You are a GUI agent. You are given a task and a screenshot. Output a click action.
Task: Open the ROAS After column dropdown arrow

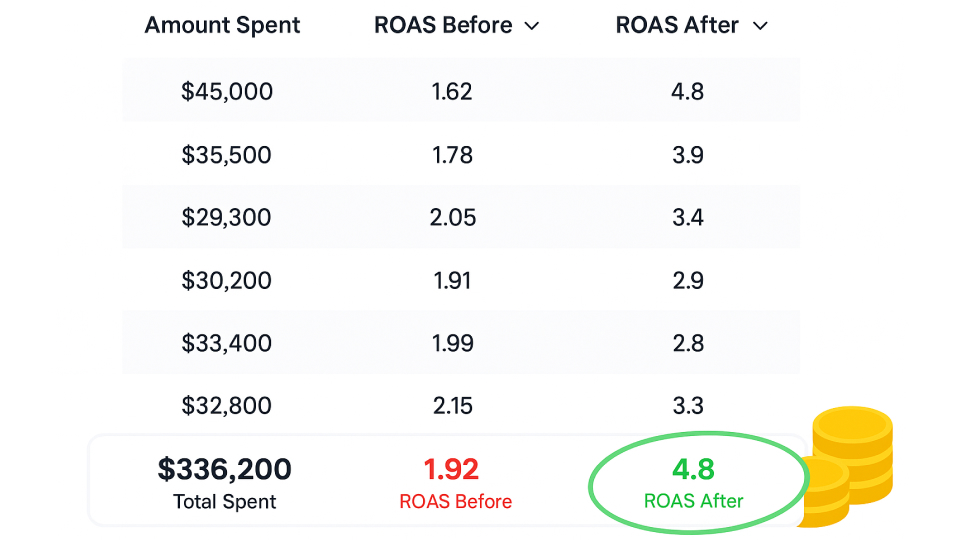click(x=760, y=26)
